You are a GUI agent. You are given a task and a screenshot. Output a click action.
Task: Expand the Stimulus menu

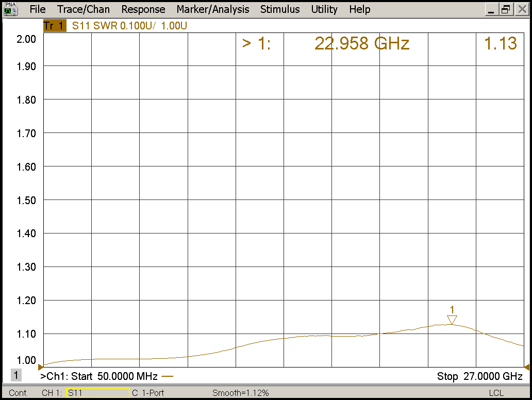pos(280,9)
